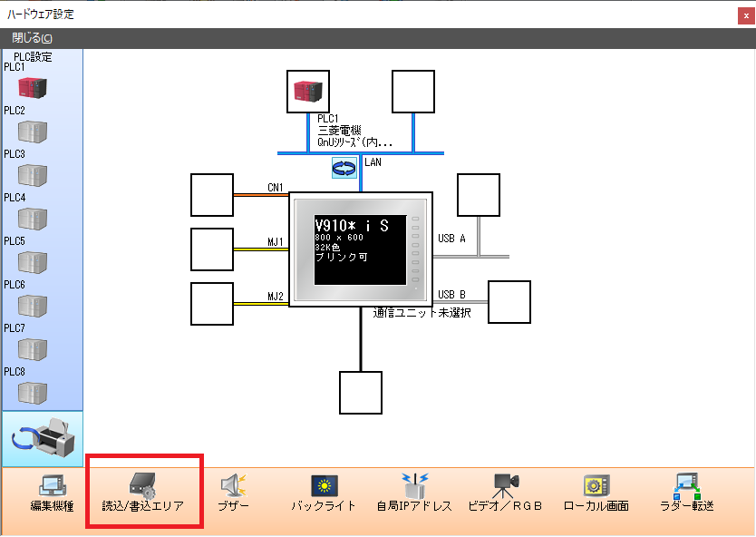Select the PLC5 slot in sidebar
This screenshot has height=537, width=756.
(x=33, y=262)
